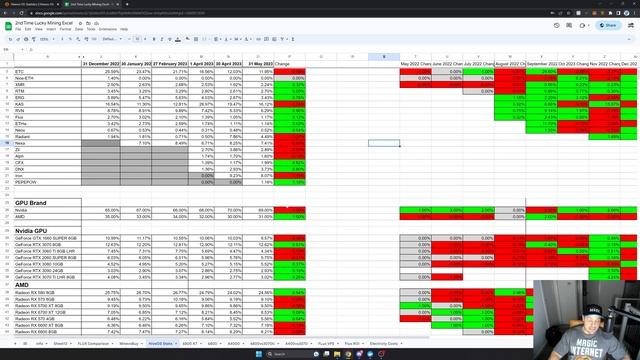Click the move to folder icon
Viewport: 640px width, 360px height.
[88, 23]
